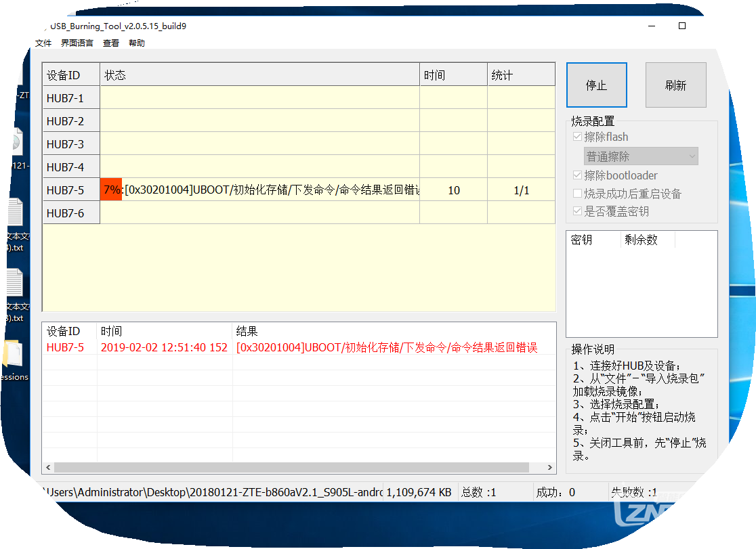The height and width of the screenshot is (549, 756).
Task: Click the 失败数 :1 status entry
Action: 633,492
